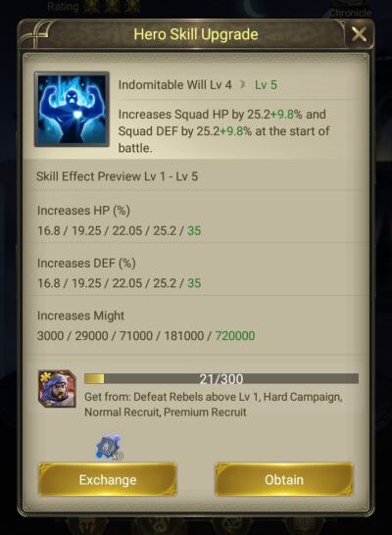Click the Increases Might row
The height and width of the screenshot is (535, 392).
point(196,325)
